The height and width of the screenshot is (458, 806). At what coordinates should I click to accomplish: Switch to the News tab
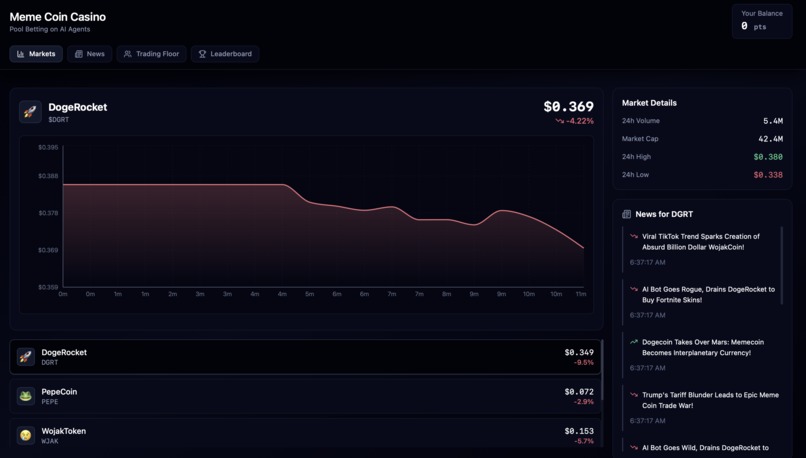[x=89, y=54]
